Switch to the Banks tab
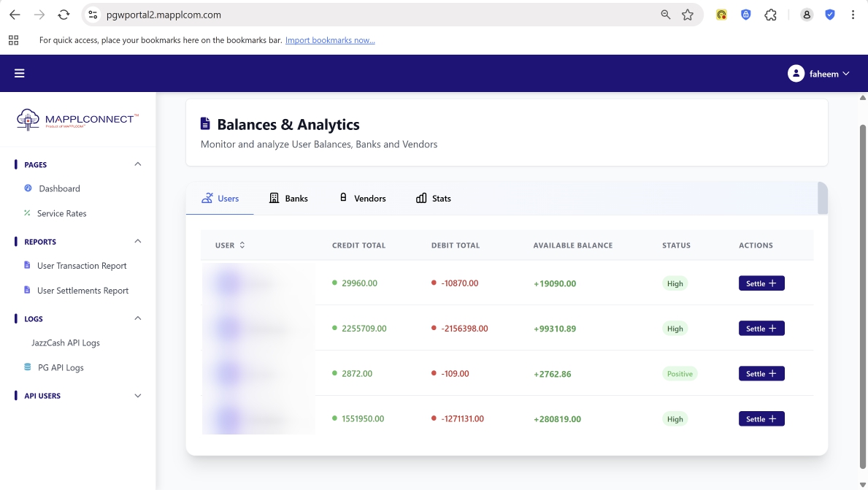The width and height of the screenshot is (868, 490). click(x=288, y=199)
